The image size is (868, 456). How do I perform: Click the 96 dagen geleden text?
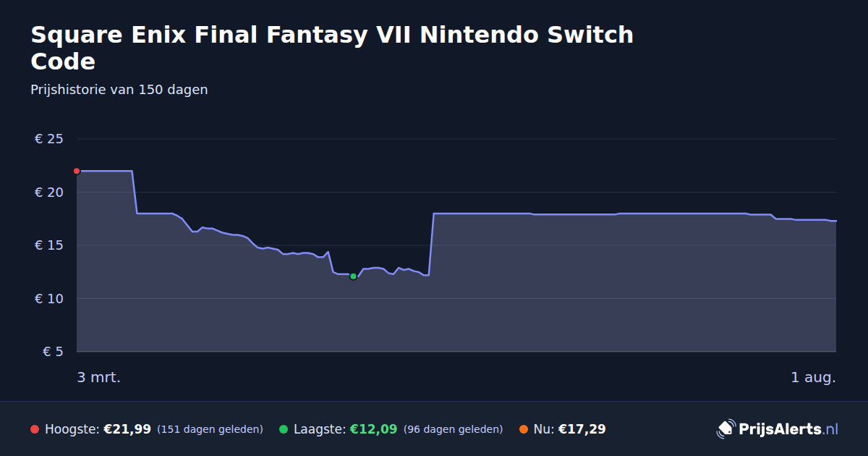tap(453, 429)
